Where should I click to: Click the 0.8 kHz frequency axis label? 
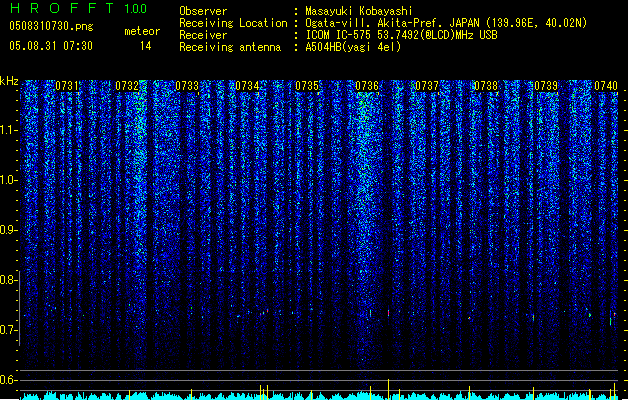pos(9,280)
